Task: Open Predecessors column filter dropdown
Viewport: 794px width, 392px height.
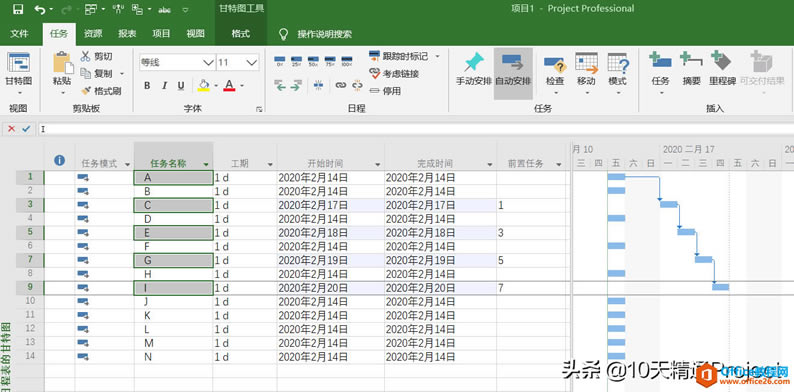Action: click(x=559, y=164)
